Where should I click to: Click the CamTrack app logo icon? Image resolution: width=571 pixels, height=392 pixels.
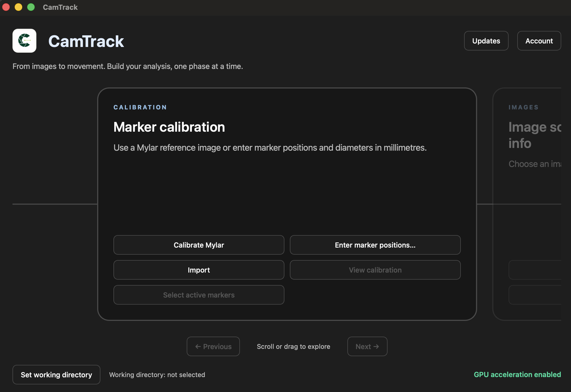(x=24, y=41)
